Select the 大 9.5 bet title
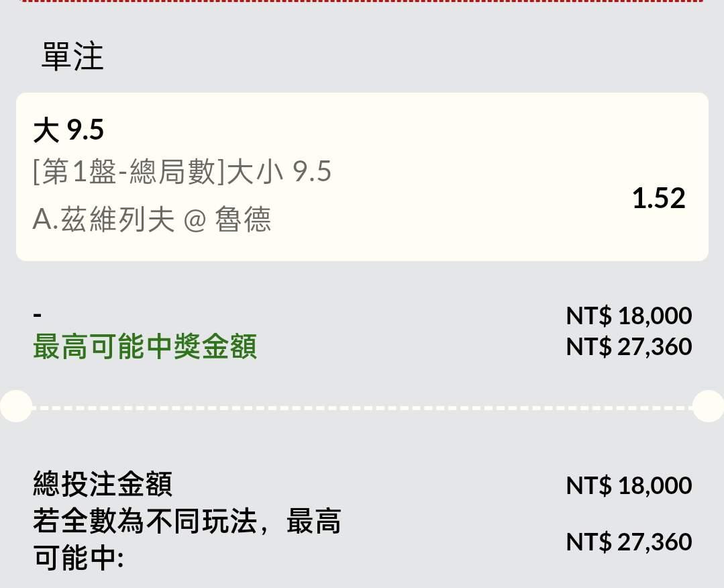 click(x=68, y=131)
